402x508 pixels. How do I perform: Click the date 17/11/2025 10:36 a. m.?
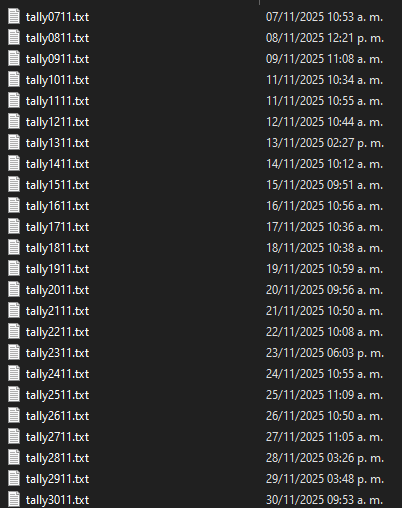point(324,227)
